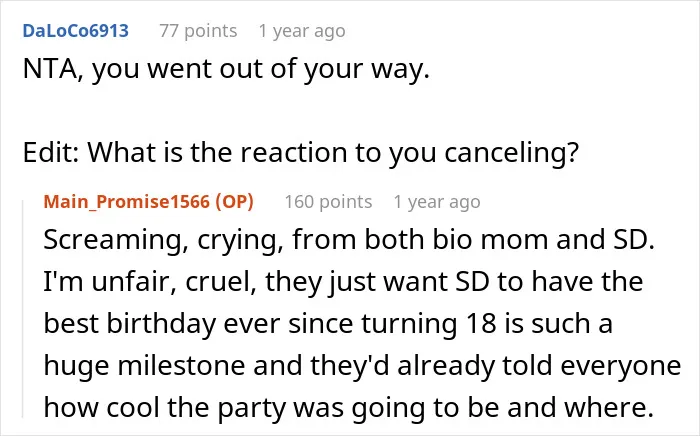Click the 77 points score
700x436 pixels.
click(198, 31)
